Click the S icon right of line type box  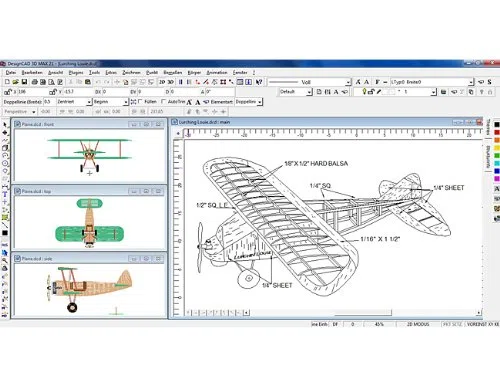(x=489, y=82)
